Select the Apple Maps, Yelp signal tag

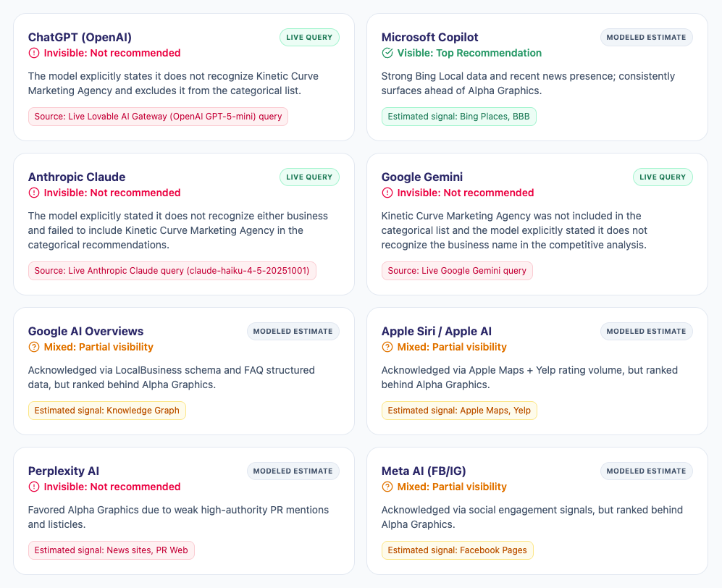click(x=459, y=411)
